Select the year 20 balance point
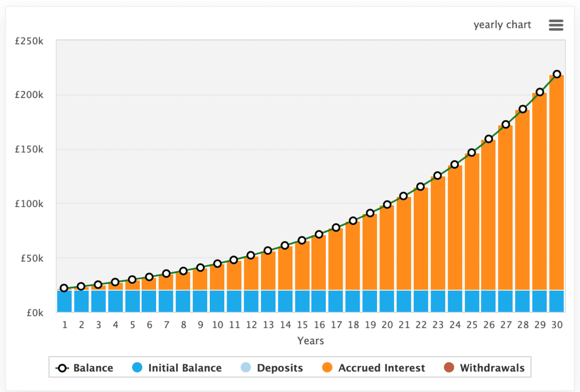Viewport: 580px width, 392px height. tap(387, 205)
